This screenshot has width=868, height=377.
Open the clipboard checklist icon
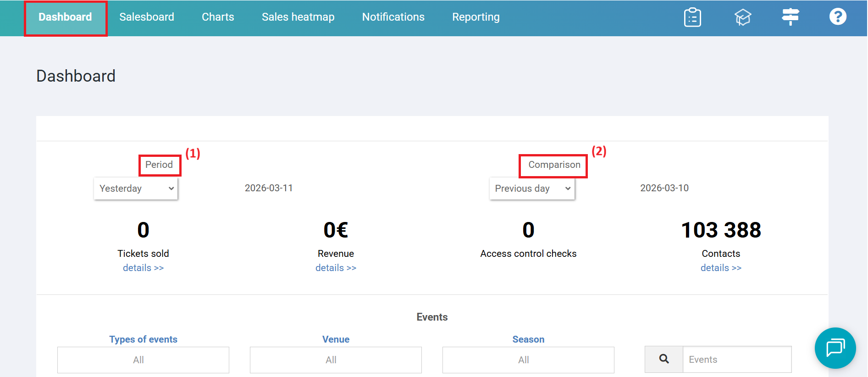(692, 17)
